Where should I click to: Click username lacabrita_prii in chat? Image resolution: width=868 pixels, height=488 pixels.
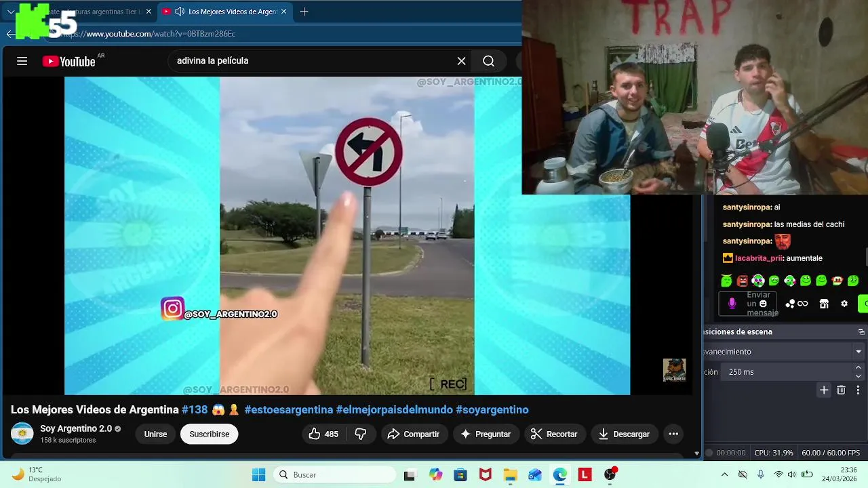759,258
